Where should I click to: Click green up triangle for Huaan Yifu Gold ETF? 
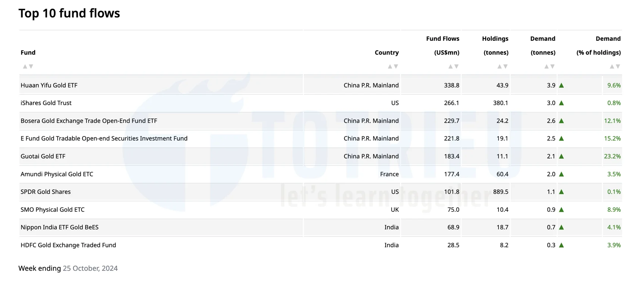[x=561, y=85]
